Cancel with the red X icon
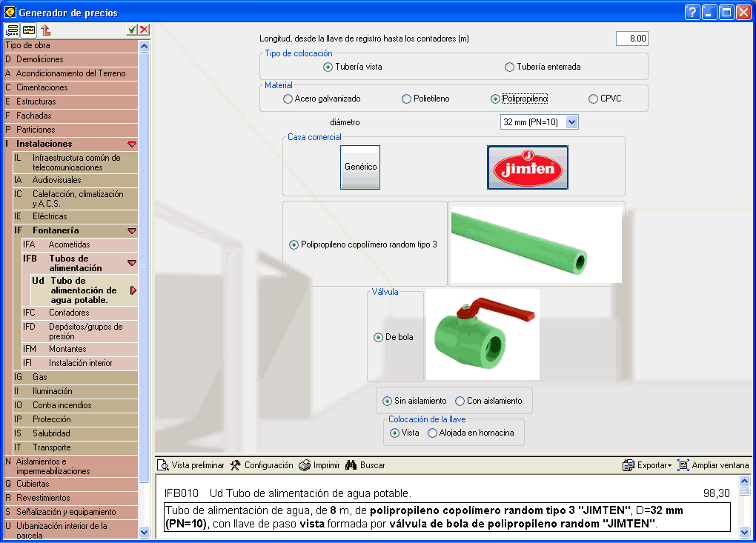 tap(144, 30)
